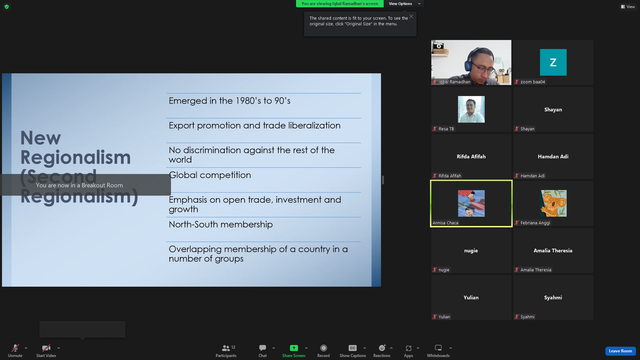Click the shared screen divider handle
This screenshot has width=640, height=360.
[383, 180]
